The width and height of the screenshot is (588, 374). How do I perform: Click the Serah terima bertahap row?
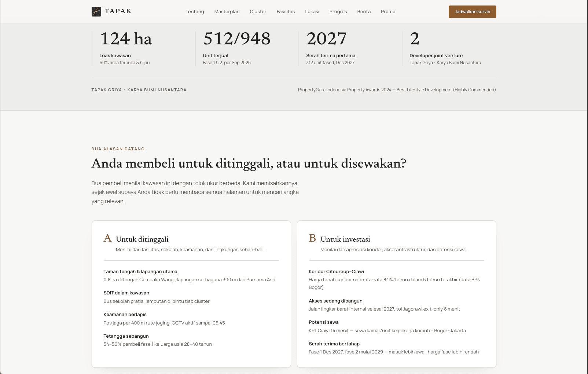tap(396, 348)
